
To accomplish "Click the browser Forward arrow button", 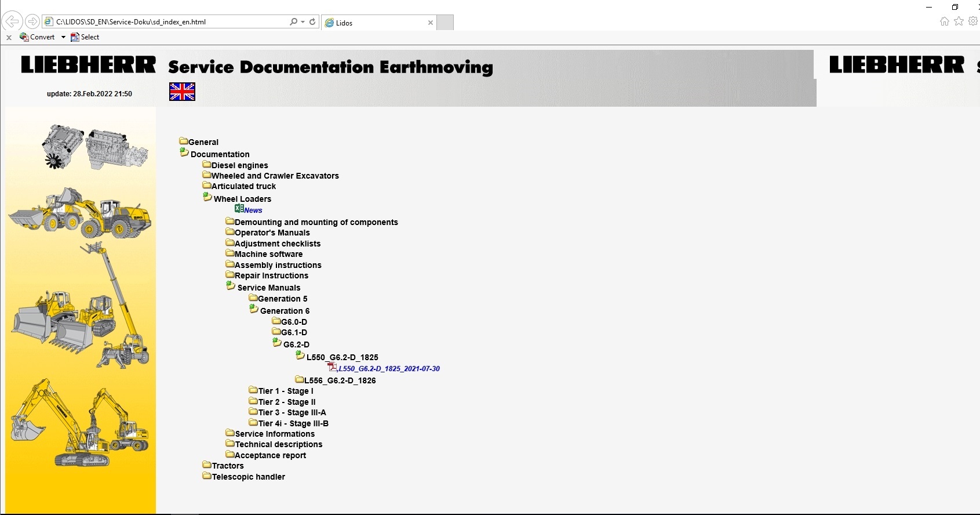I will pos(32,22).
